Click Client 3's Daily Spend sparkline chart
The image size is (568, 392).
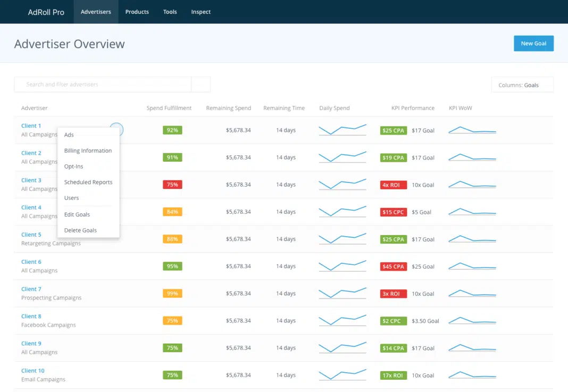pos(343,185)
